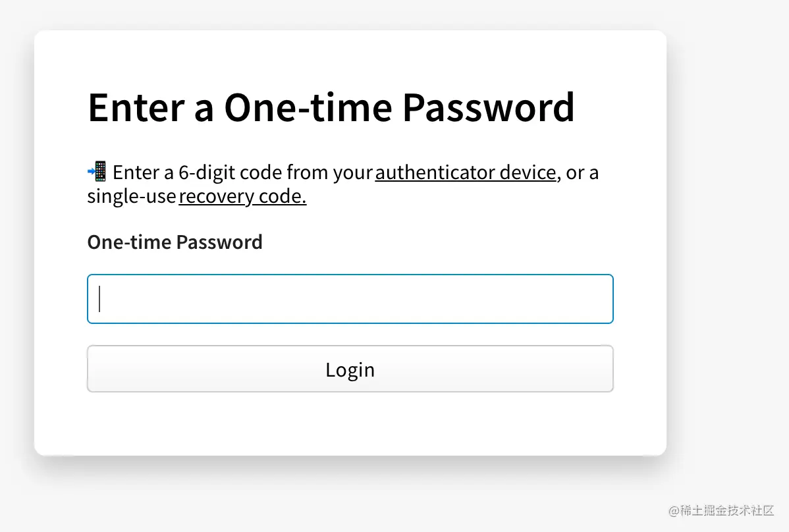
Task: Click the "Enter a One-time Password" heading
Action: (x=331, y=107)
